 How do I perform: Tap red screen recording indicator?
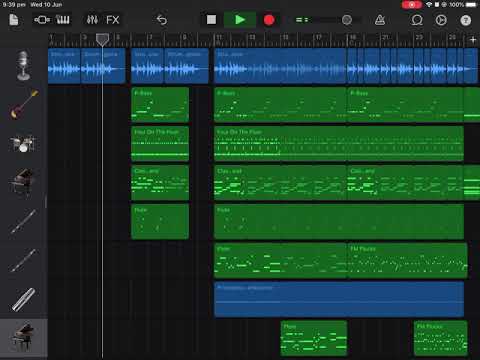[x=412, y=5]
